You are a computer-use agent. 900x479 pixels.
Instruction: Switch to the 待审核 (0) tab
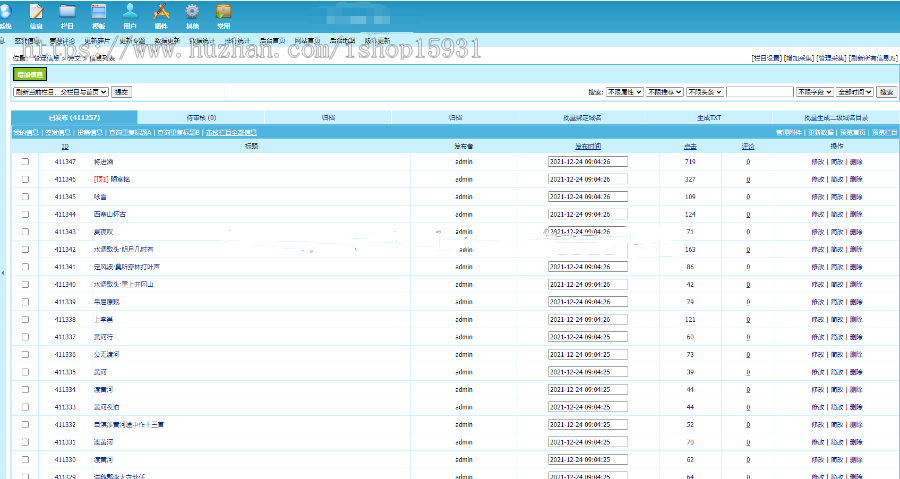tap(201, 118)
